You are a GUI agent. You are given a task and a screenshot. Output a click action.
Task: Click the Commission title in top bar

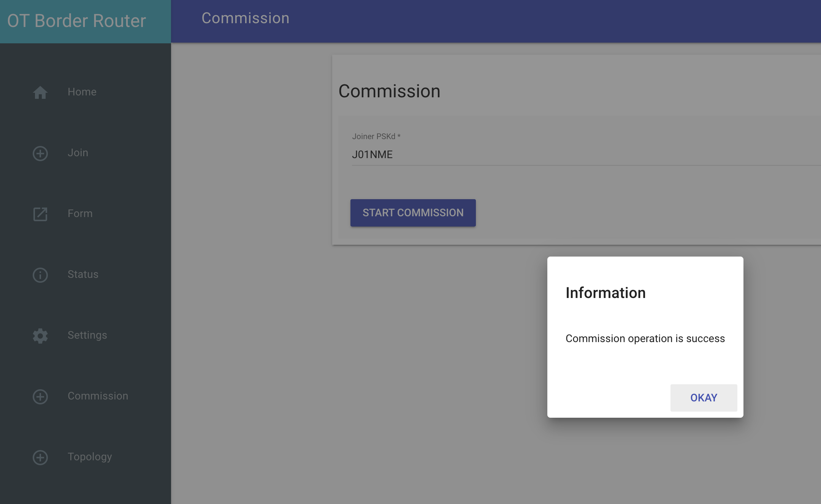click(x=246, y=18)
